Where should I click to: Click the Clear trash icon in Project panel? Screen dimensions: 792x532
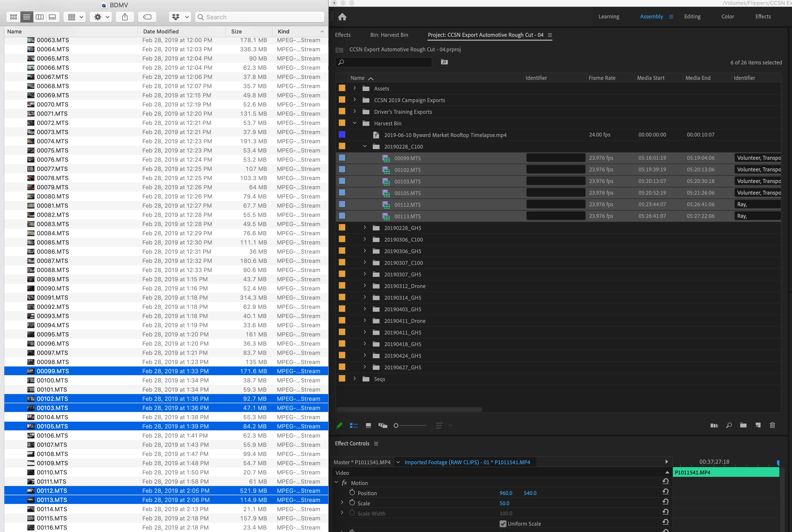772,426
